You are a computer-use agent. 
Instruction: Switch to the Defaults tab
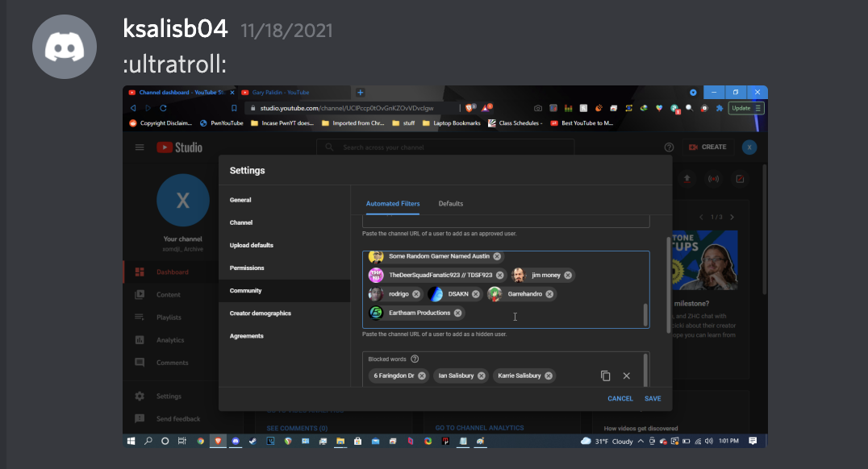[450, 204]
